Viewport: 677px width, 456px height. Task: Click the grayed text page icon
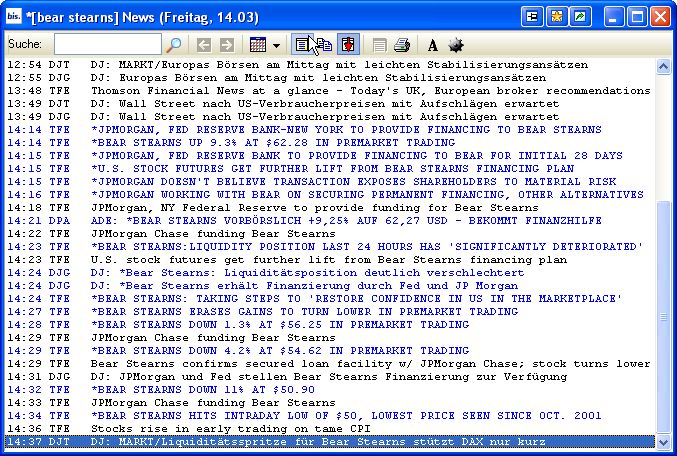(x=379, y=45)
